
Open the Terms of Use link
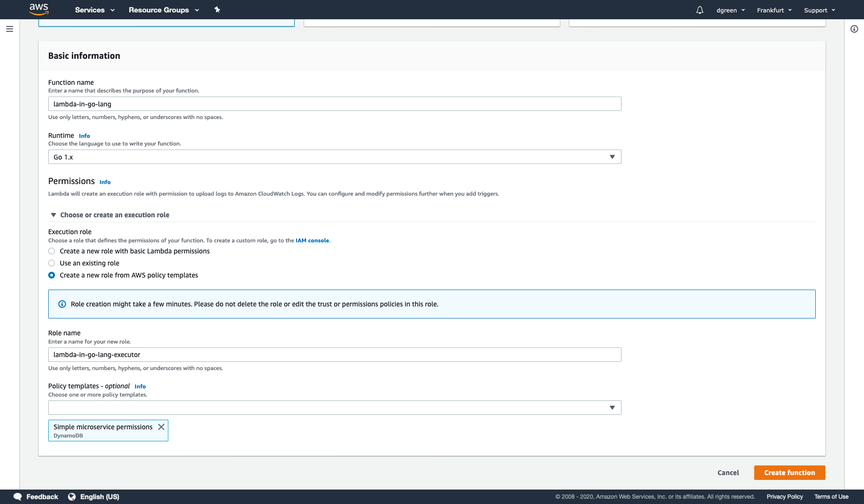[x=831, y=497]
